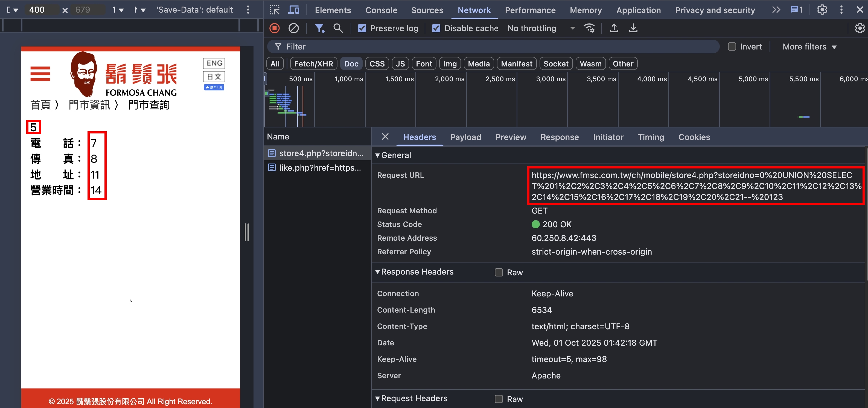
Task: Switch webpage to ENG language
Action: point(214,63)
